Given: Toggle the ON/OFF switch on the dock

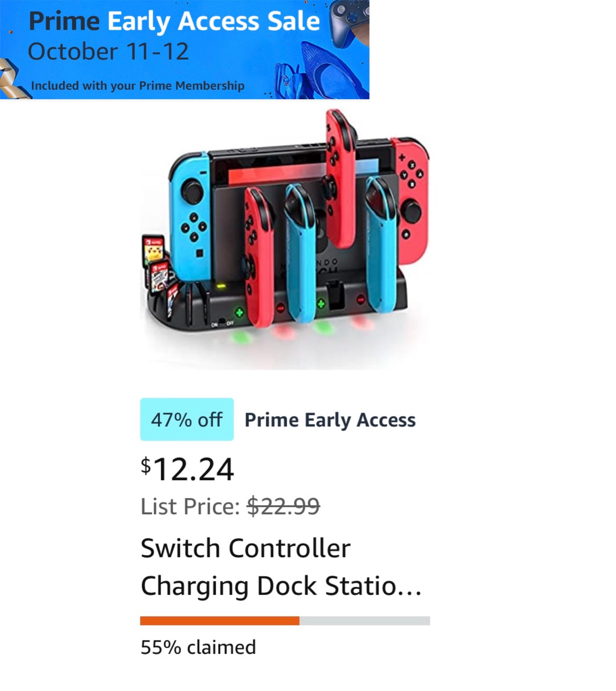Looking at the screenshot, I should 223,320.
